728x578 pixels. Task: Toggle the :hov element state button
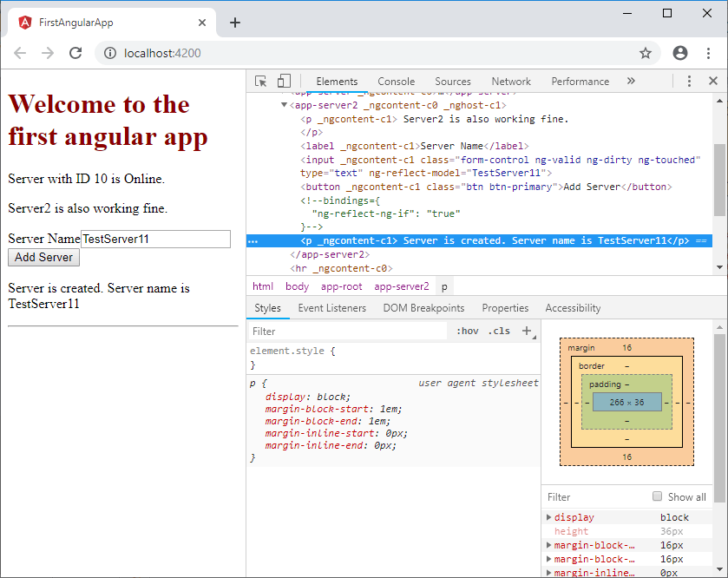(467, 331)
